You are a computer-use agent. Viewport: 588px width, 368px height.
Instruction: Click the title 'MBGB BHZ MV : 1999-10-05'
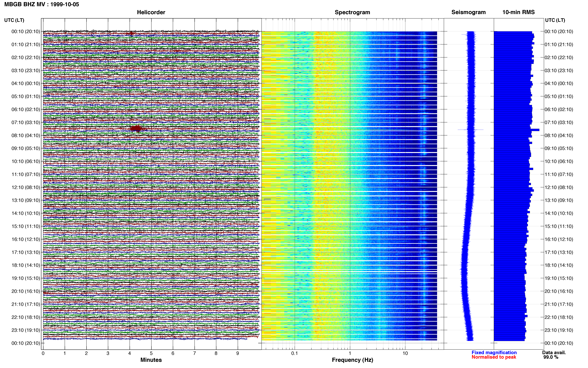(x=42, y=4)
